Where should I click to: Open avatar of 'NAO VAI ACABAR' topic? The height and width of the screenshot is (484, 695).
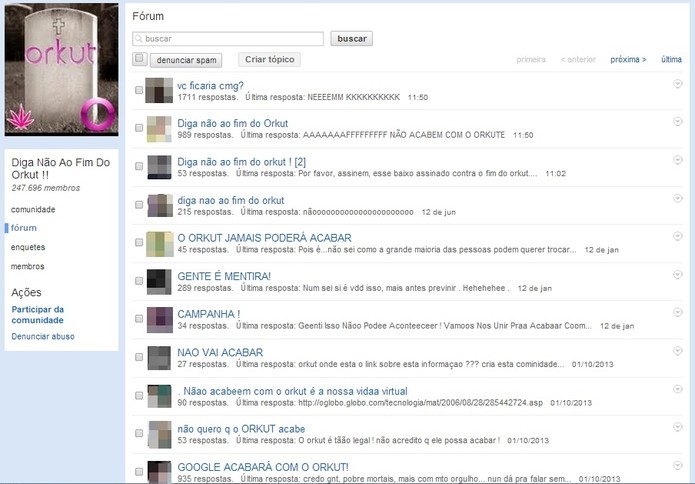tap(159, 358)
